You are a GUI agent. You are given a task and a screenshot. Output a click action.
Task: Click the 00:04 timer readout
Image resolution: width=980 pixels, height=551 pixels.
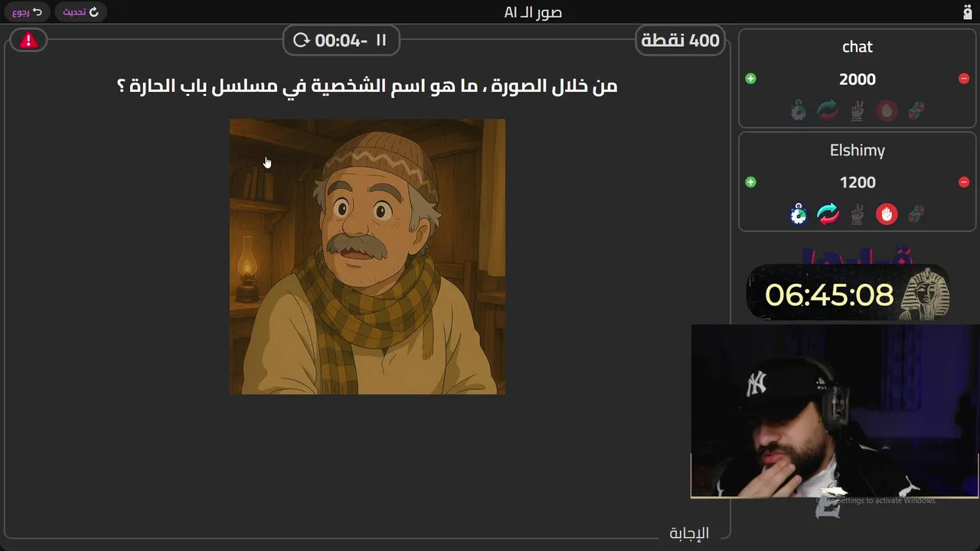[341, 41]
